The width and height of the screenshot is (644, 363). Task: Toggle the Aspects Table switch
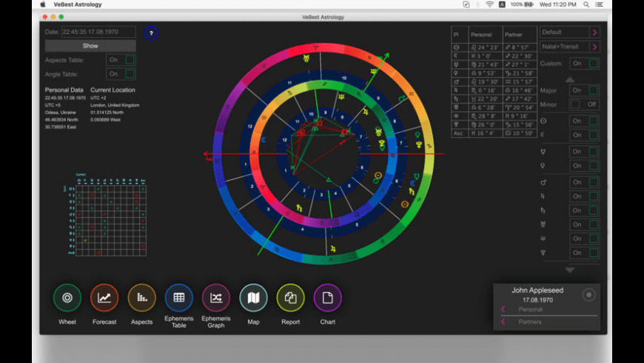coord(121,59)
